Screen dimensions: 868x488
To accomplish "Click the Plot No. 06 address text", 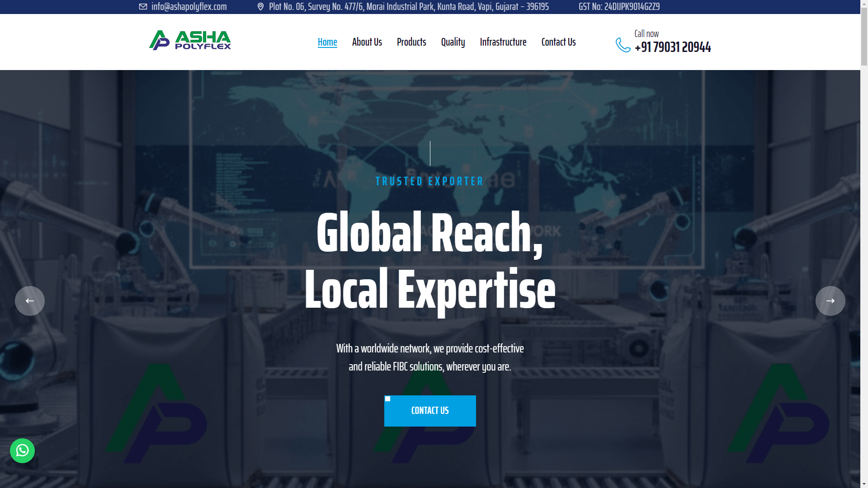I will click(x=408, y=7).
